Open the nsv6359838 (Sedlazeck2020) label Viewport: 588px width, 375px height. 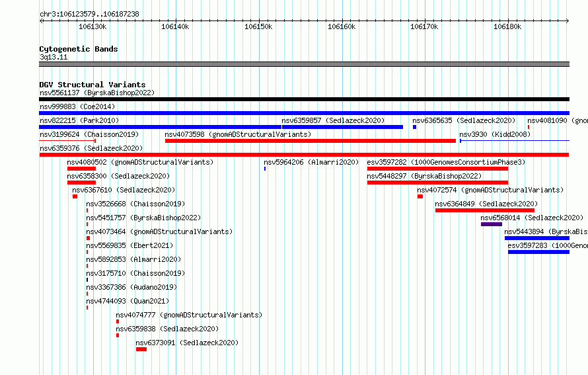tap(167, 329)
